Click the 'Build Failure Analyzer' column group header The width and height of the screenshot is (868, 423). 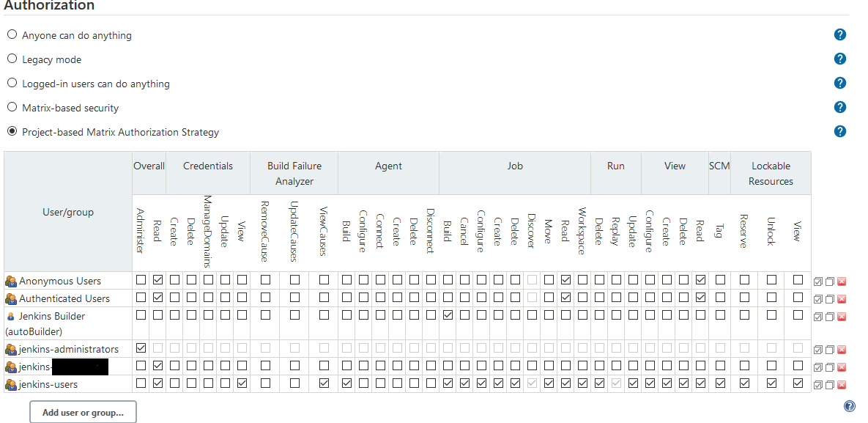(294, 174)
